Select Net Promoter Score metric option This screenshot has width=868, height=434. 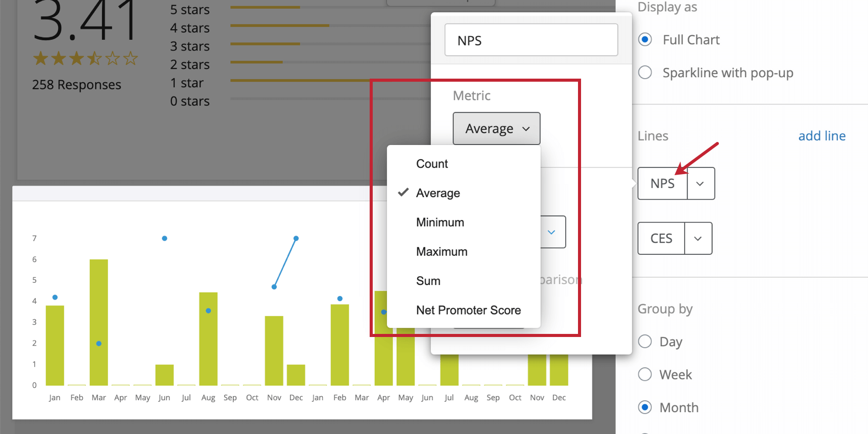[464, 310]
